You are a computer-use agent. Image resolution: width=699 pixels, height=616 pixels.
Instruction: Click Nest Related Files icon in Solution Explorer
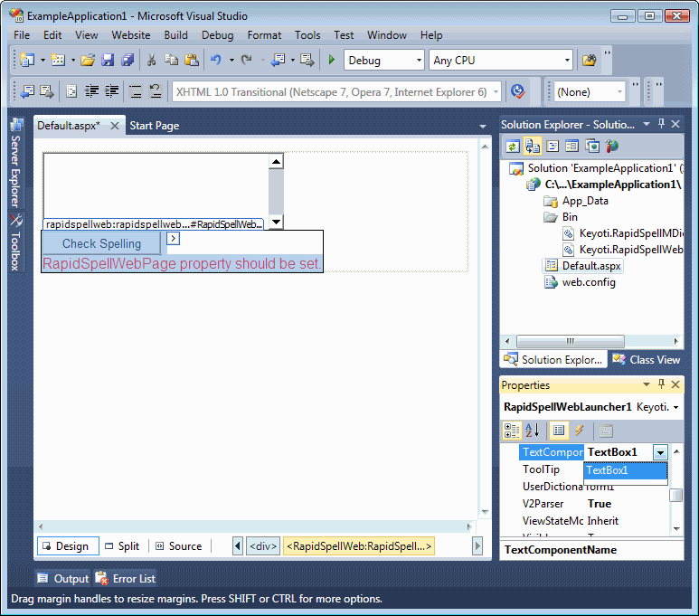coord(533,147)
